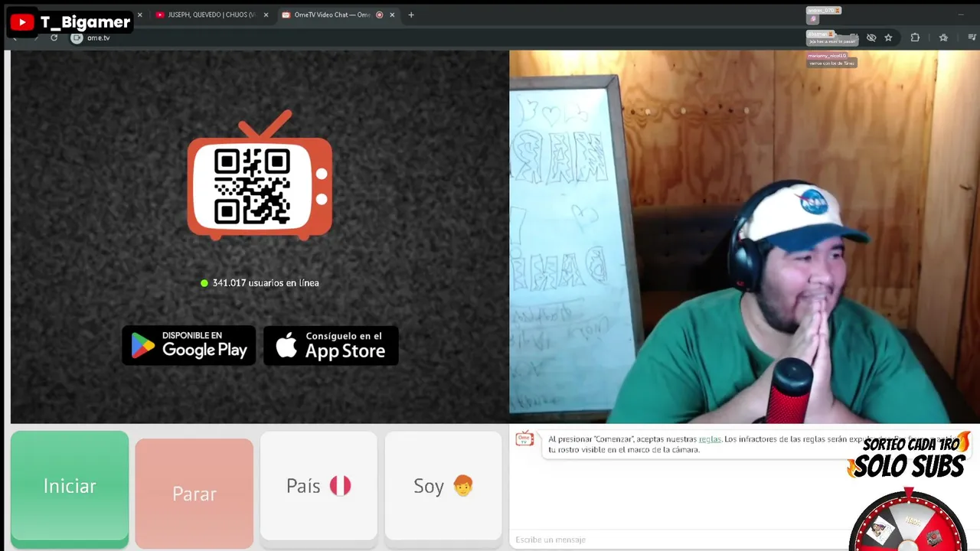Viewport: 980px width, 551px height.
Task: Click the marianny_nicol10 chat username
Action: [x=827, y=55]
